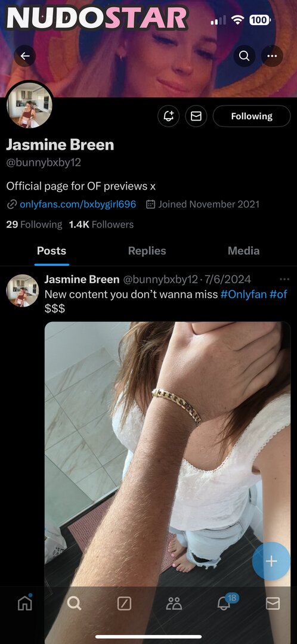Open Search in bottom navigation bar
297x644 pixels.
tap(75, 603)
